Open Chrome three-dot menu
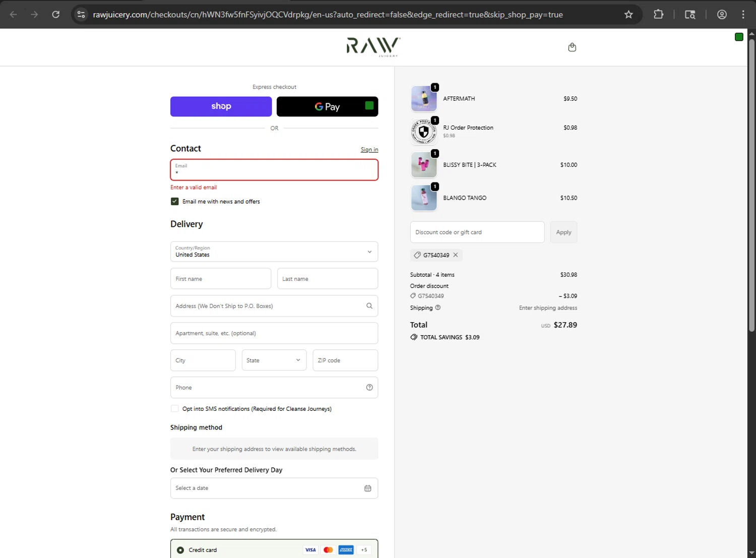The image size is (756, 558). coord(743,15)
